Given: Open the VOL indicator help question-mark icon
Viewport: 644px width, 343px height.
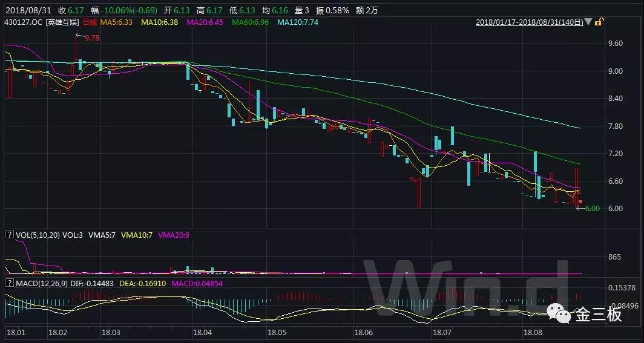Looking at the screenshot, I should tap(8, 234).
